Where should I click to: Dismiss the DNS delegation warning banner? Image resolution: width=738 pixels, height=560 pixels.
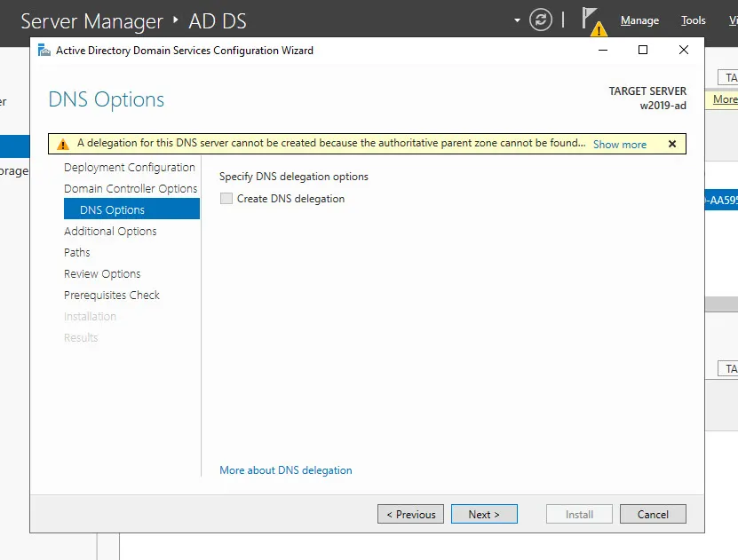[x=672, y=144]
